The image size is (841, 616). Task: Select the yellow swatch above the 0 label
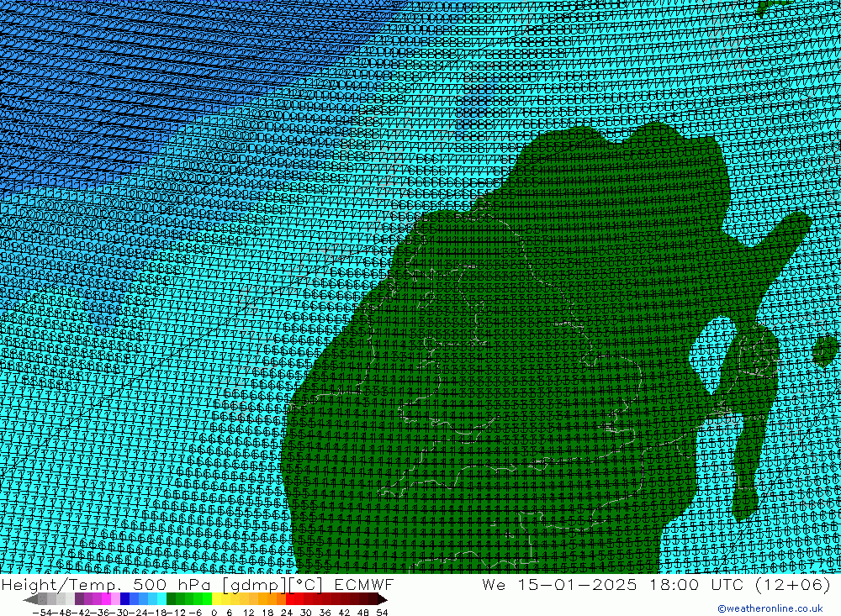216,599
